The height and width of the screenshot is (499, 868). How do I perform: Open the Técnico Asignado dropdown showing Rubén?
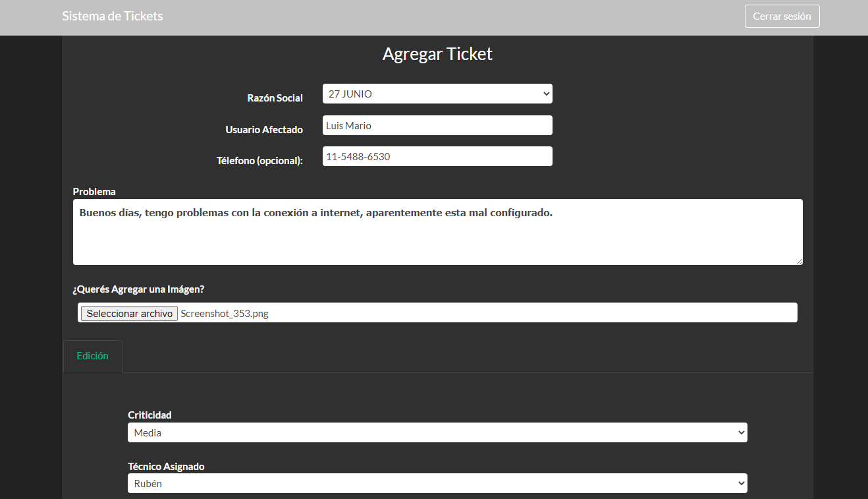pos(437,484)
